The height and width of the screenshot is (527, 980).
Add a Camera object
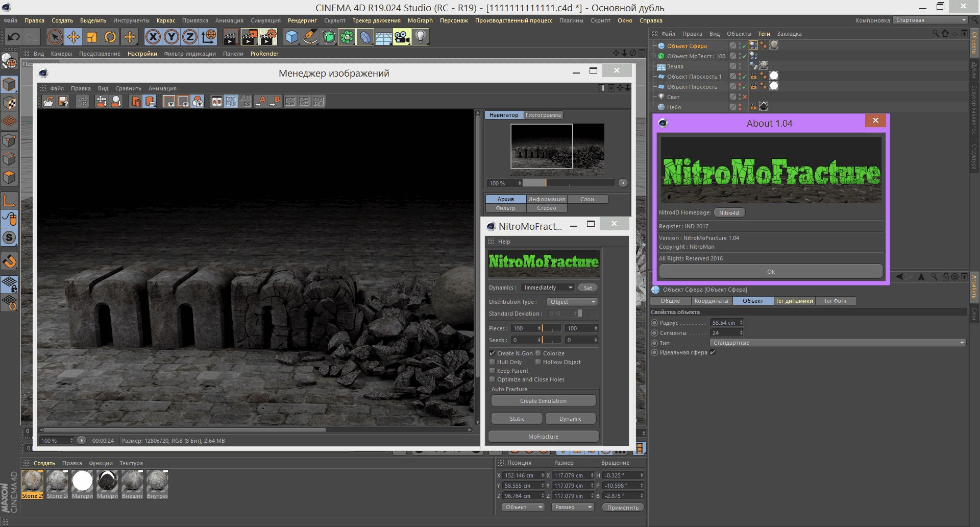tap(402, 37)
